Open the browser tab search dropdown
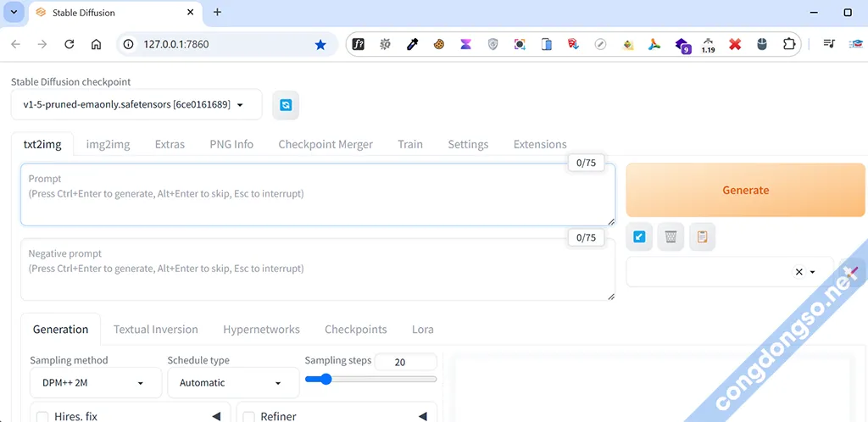868x422 pixels. coord(14,12)
